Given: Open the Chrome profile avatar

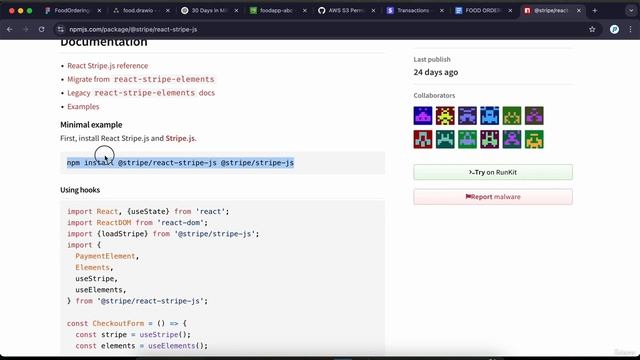Looking at the screenshot, I should pyautogui.click(x=614, y=29).
